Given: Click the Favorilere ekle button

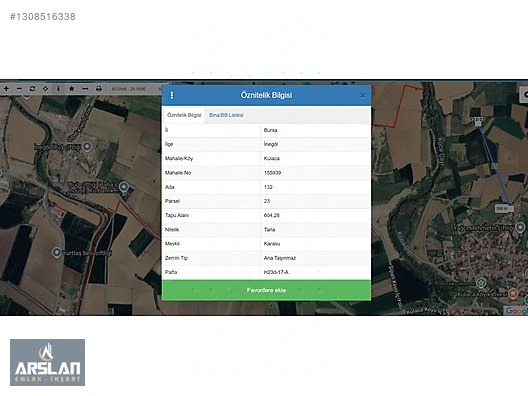Looking at the screenshot, I should 266,290.
